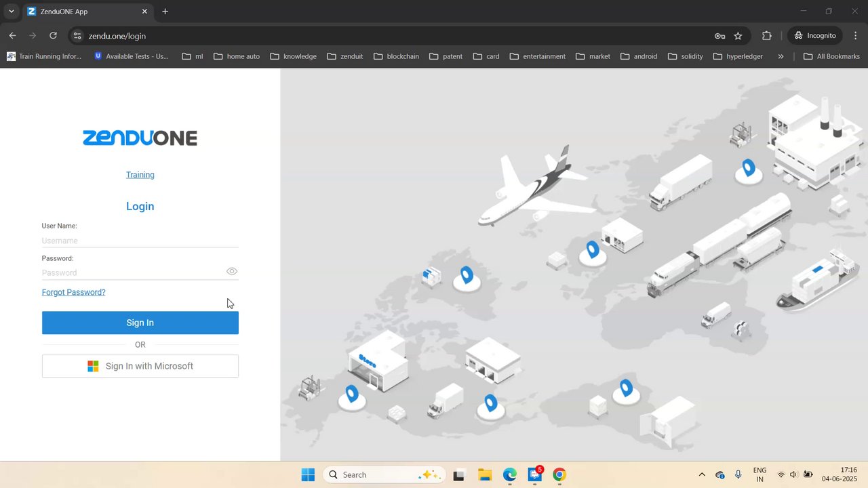
Task: Open the tab search dropdown arrow
Action: [12, 12]
